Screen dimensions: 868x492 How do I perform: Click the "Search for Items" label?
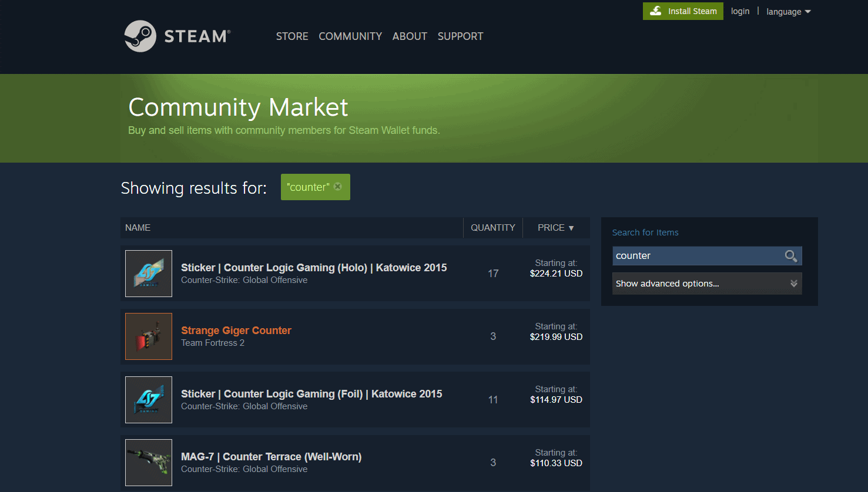pyautogui.click(x=645, y=232)
